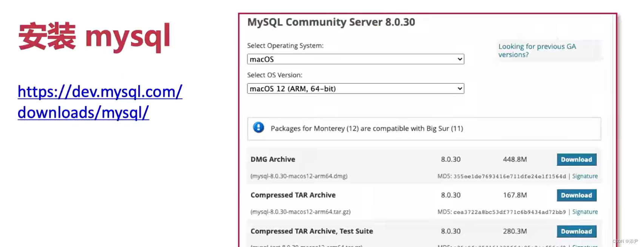Click the CSDN watermark in the corner
Image resolution: width=644 pixels, height=247 pixels.
coord(625,241)
